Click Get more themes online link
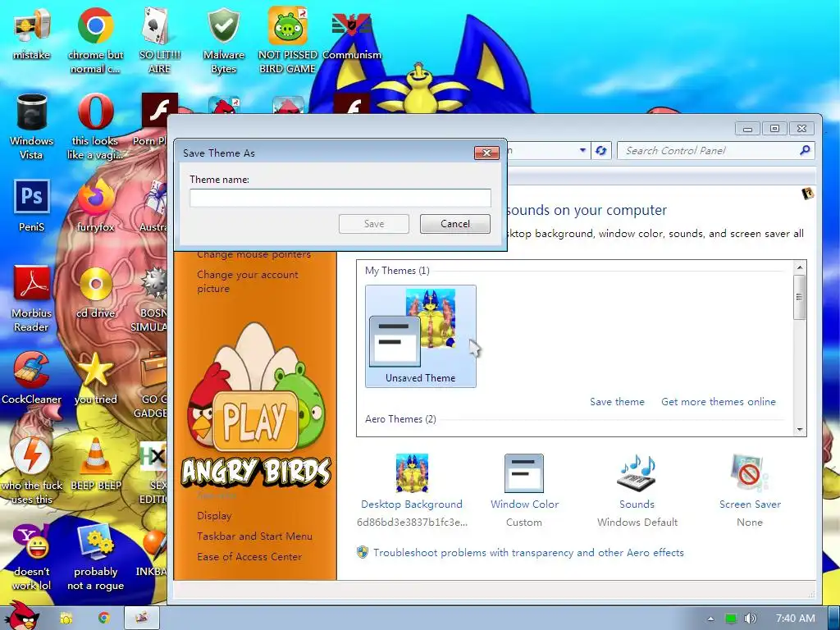 coord(719,402)
